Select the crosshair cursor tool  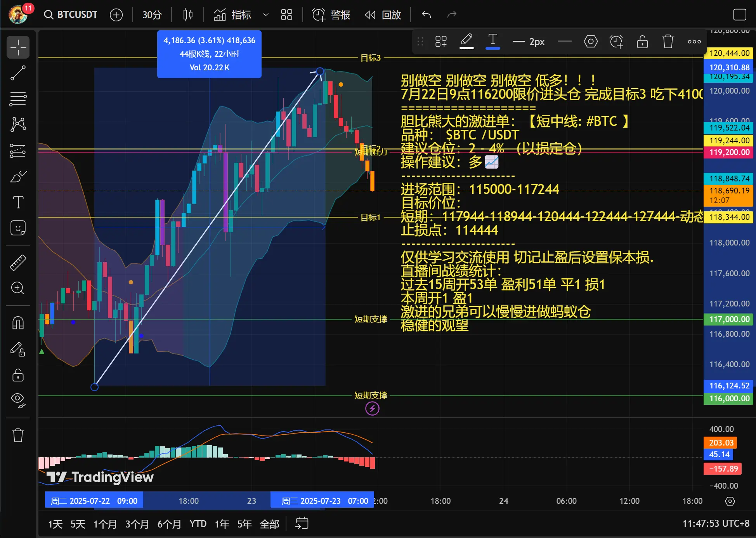(18, 47)
